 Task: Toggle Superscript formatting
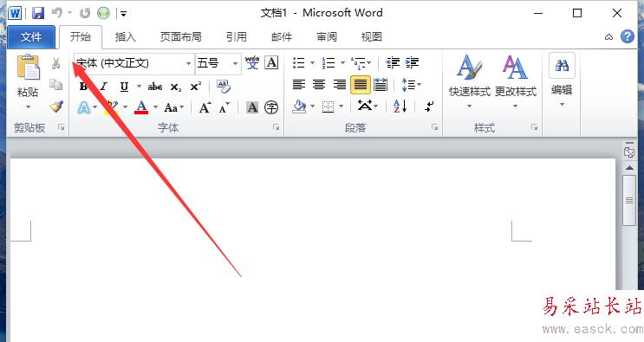[x=196, y=87]
